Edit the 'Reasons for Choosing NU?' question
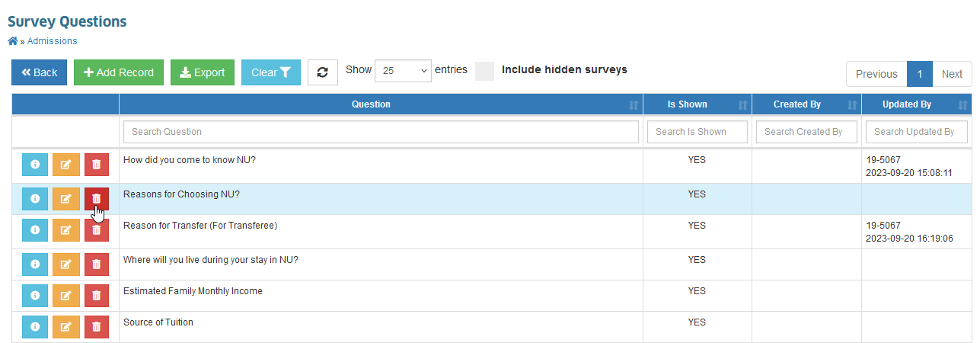The image size is (980, 343). tap(66, 198)
